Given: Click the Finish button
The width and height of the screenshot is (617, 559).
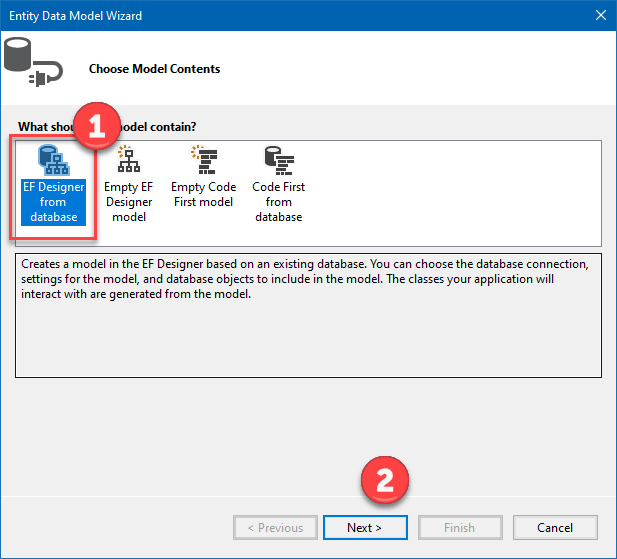Looking at the screenshot, I should pyautogui.click(x=460, y=528).
